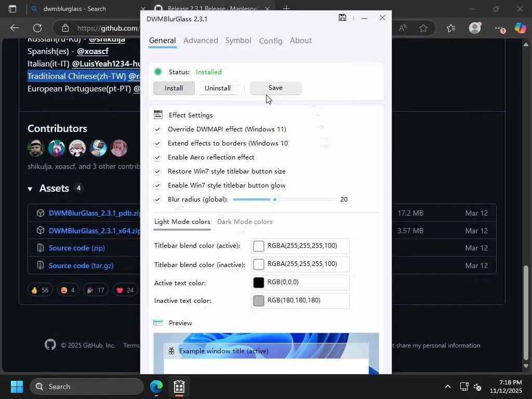The image size is (532, 399).
Task: Open the Effect Settings section icon
Action: click(x=158, y=115)
